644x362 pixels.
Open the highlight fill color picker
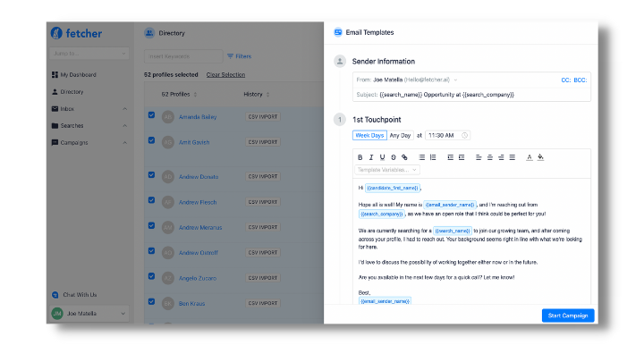tap(541, 157)
